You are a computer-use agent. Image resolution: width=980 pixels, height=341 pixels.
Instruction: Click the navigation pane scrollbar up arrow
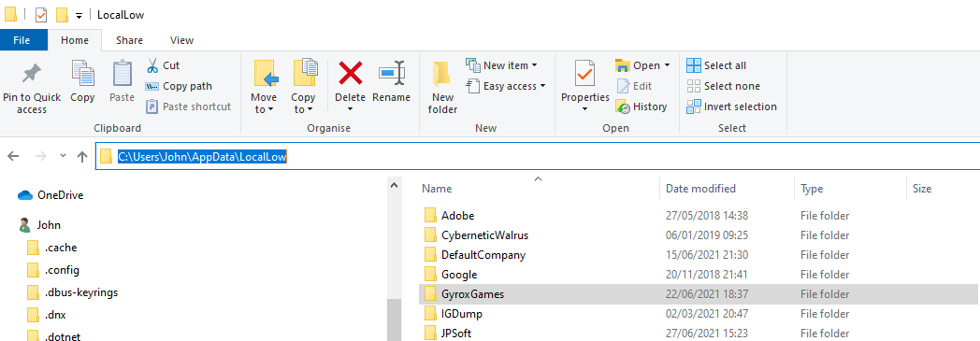[x=394, y=186]
